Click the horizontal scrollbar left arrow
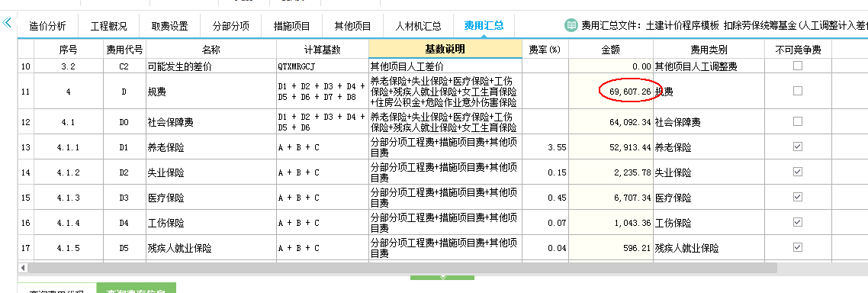 tap(23, 268)
